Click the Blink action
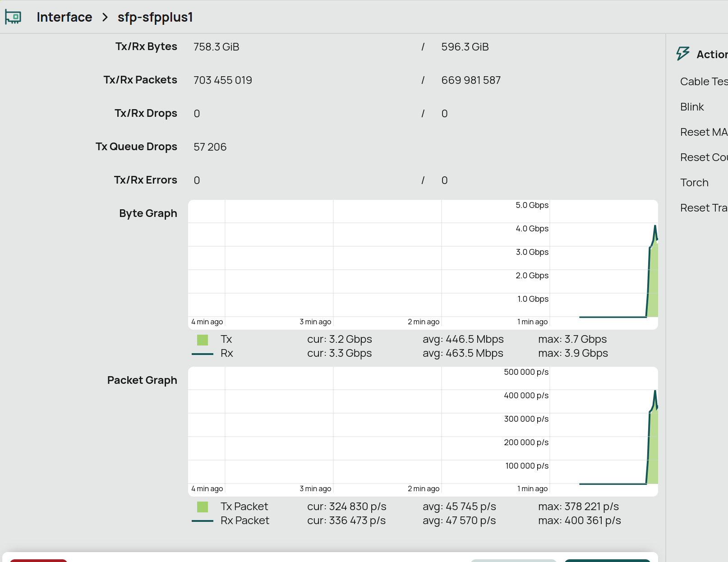 [x=692, y=107]
